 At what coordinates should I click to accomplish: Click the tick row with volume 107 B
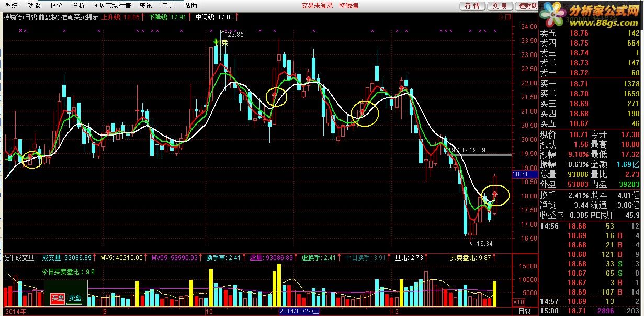(x=590, y=292)
